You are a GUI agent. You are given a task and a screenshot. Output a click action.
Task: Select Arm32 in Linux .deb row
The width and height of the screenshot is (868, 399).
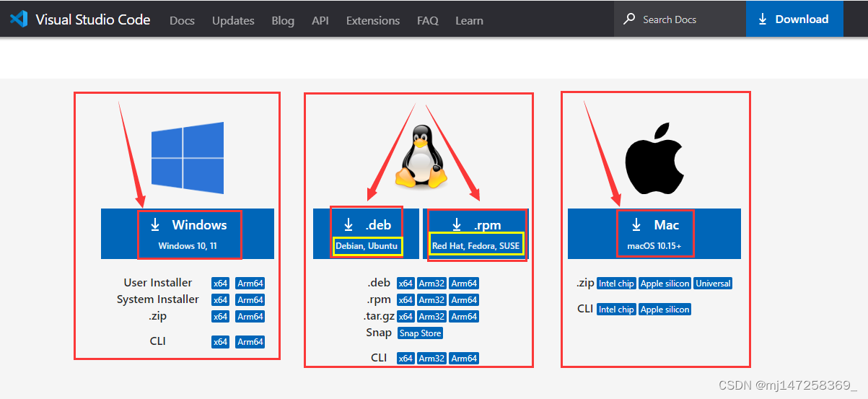[431, 283]
